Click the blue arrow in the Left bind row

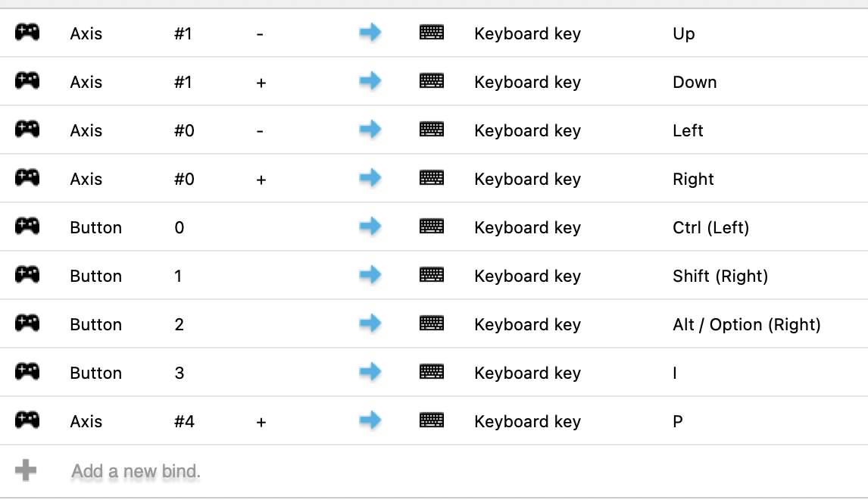coord(370,130)
